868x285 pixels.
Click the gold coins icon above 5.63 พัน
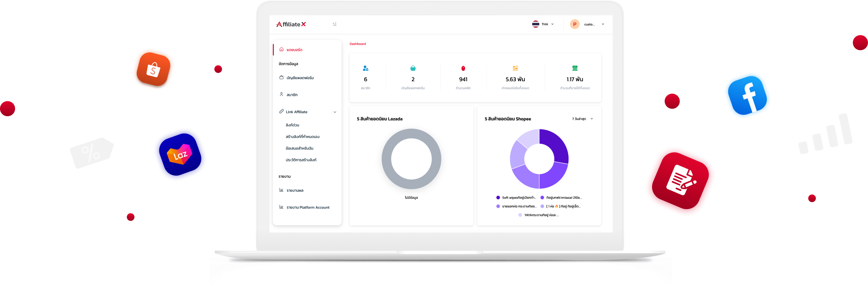coord(515,68)
